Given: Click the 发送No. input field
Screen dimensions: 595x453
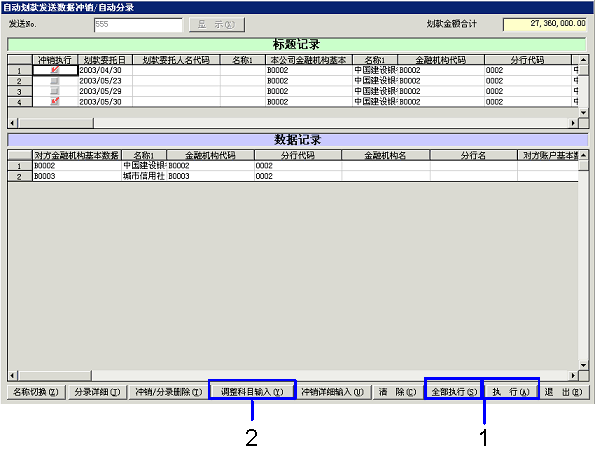Looking at the screenshot, I should (x=138, y=25).
